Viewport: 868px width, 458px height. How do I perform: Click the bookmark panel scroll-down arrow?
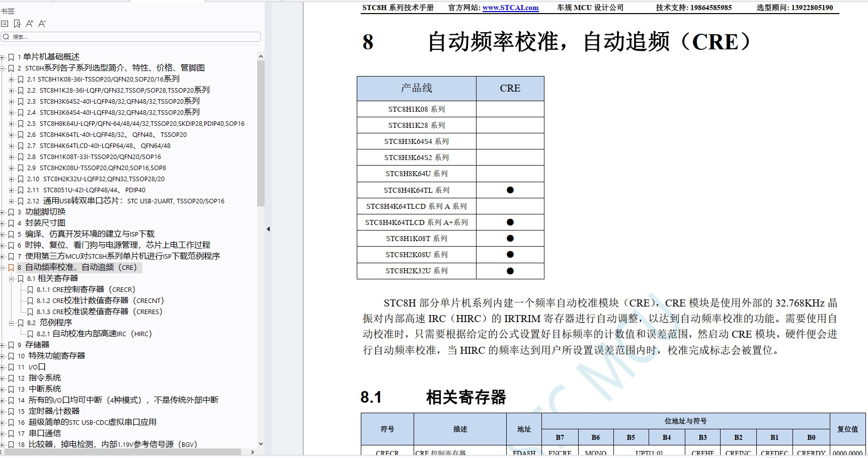tap(261, 444)
